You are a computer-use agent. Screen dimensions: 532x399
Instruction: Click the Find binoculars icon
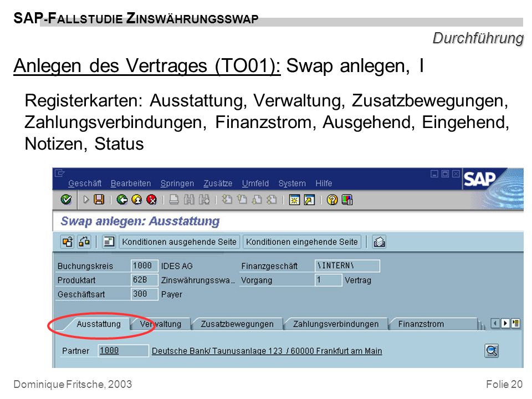189,199
